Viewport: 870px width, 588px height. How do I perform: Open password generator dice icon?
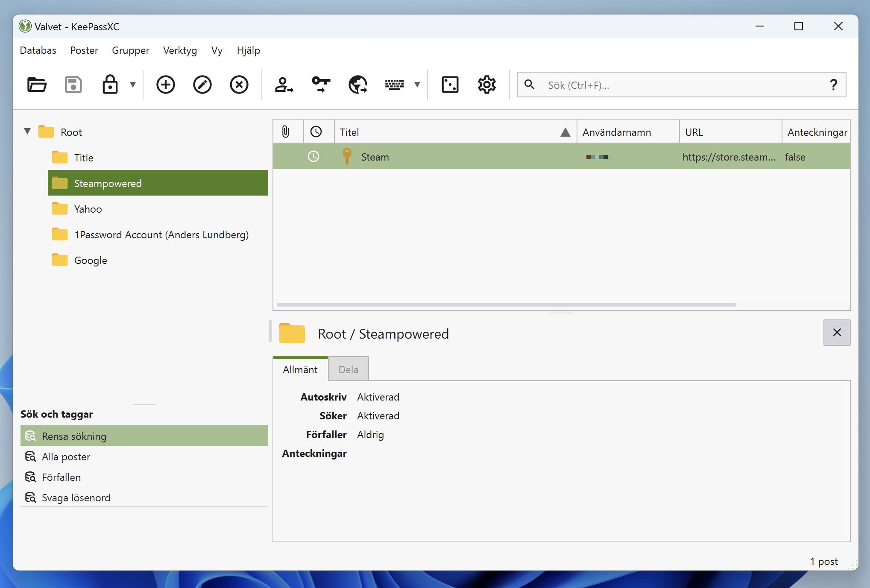tap(450, 85)
